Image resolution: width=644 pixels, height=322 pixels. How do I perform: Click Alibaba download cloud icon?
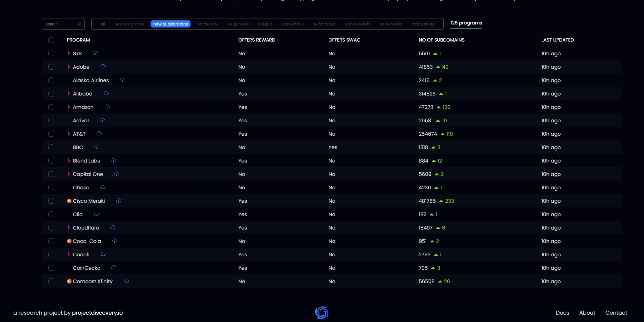(106, 93)
